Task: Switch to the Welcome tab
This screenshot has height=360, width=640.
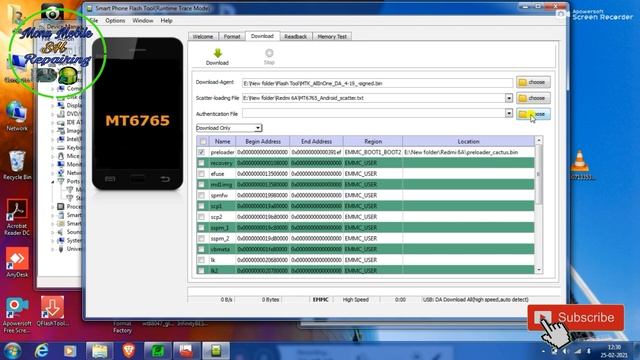Action: (x=203, y=36)
